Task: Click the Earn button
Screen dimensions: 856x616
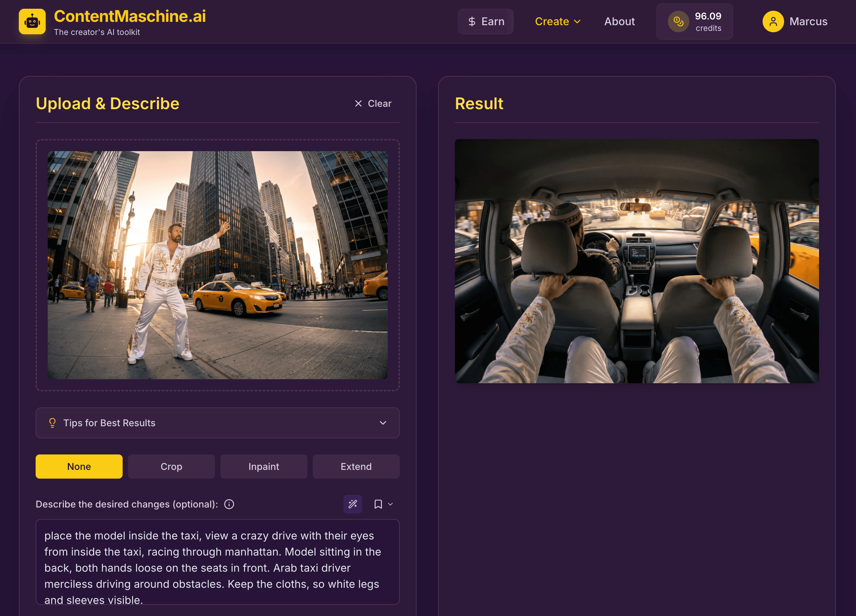Action: click(x=486, y=21)
